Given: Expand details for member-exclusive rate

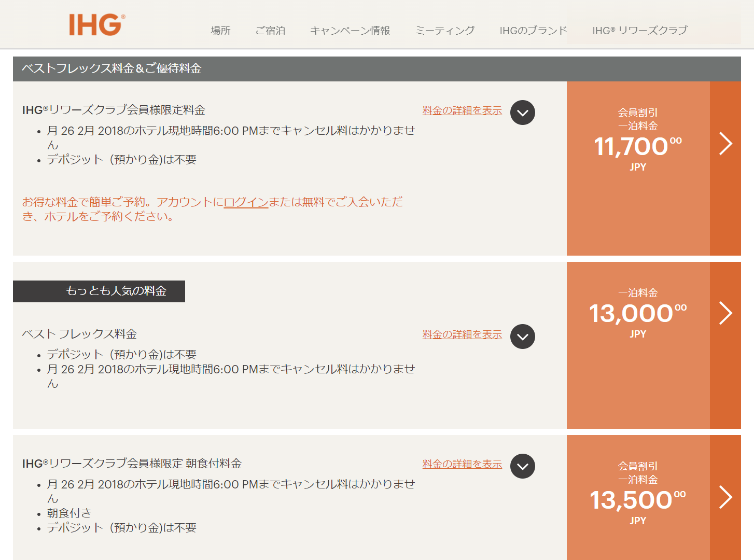Looking at the screenshot, I should pos(522,113).
